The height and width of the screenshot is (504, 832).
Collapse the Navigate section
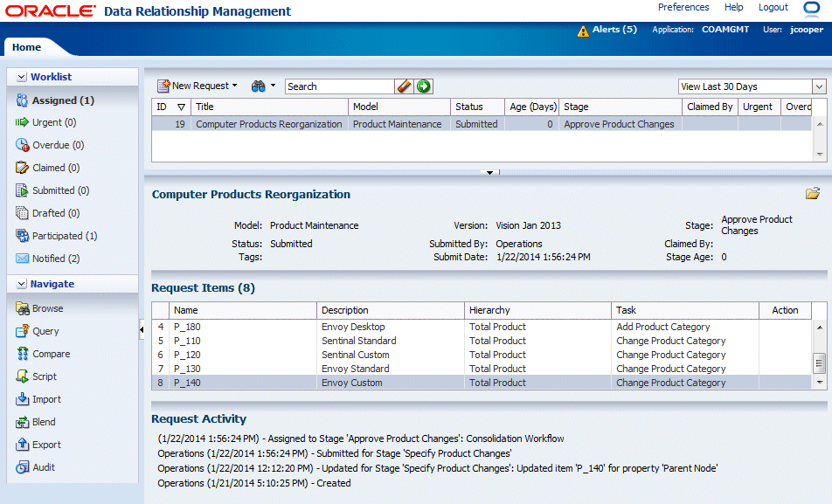[20, 284]
